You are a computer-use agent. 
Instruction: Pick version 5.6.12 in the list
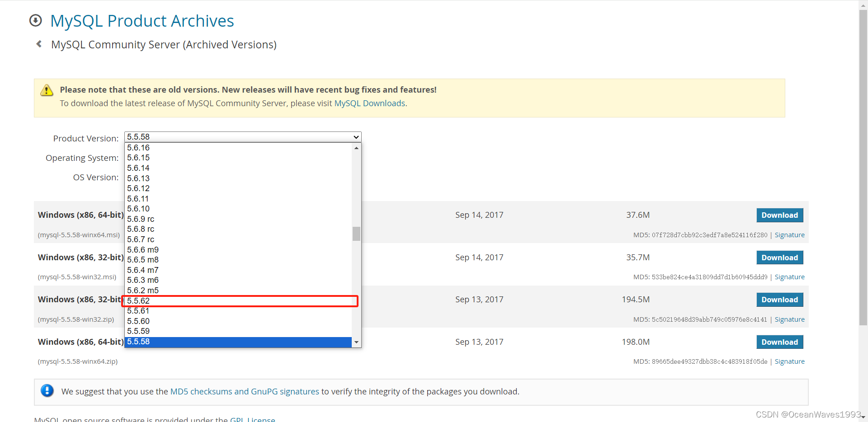pyautogui.click(x=238, y=188)
